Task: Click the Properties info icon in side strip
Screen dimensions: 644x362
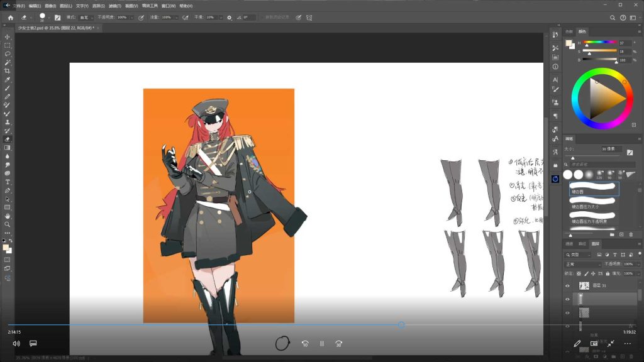Action: click(x=555, y=67)
